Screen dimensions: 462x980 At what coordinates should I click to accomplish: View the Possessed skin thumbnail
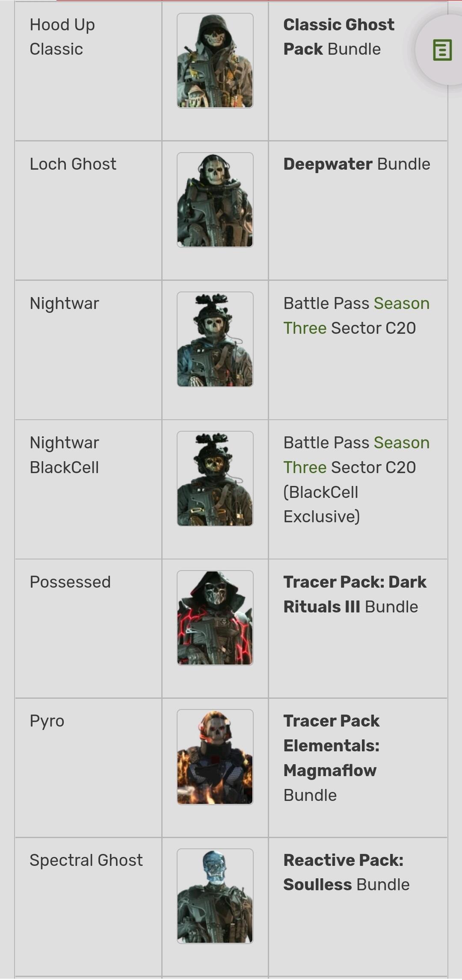(215, 618)
